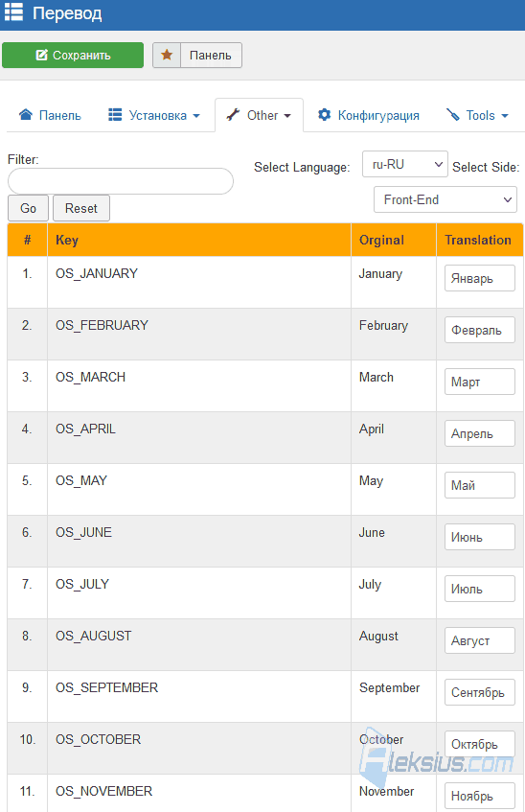Click the original text August
Screen dimensions: 525x812
378,636
